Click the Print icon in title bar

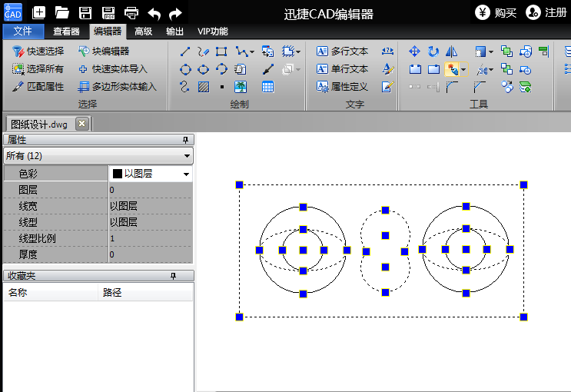pos(131,12)
